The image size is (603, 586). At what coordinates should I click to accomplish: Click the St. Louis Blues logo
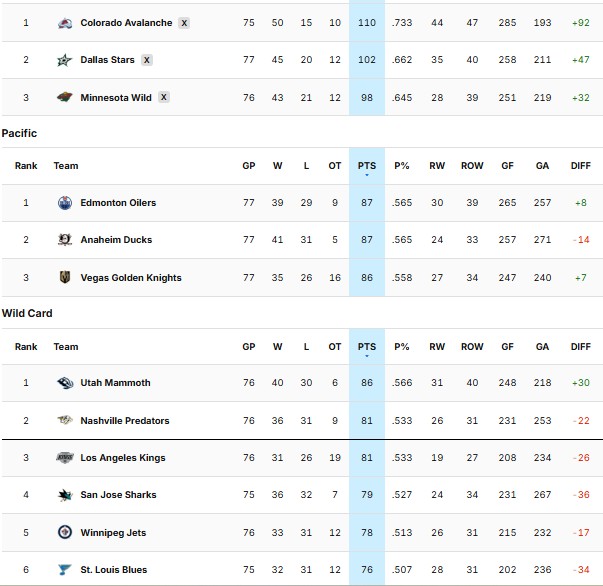tap(65, 570)
